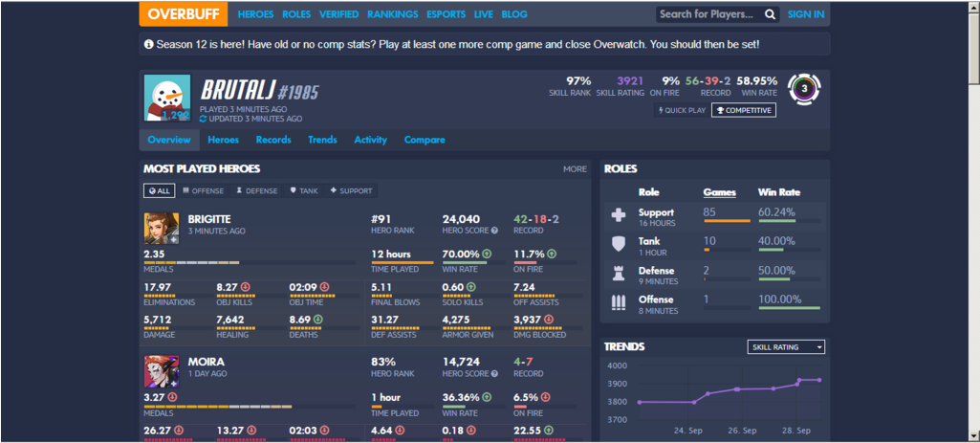This screenshot has height=443, width=980.
Task: Click the Support role cross icon
Action: pos(619,216)
